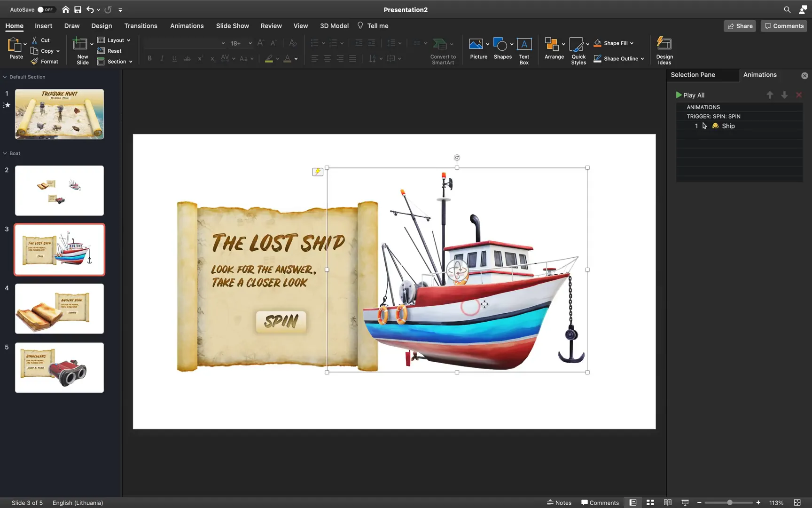The image size is (812, 508).
Task: Toggle Underline formatting
Action: coord(174,58)
